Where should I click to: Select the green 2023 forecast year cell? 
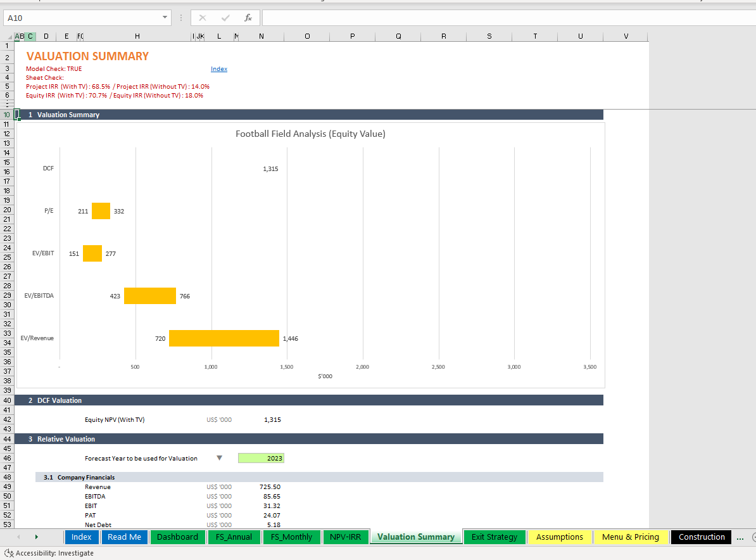click(261, 457)
